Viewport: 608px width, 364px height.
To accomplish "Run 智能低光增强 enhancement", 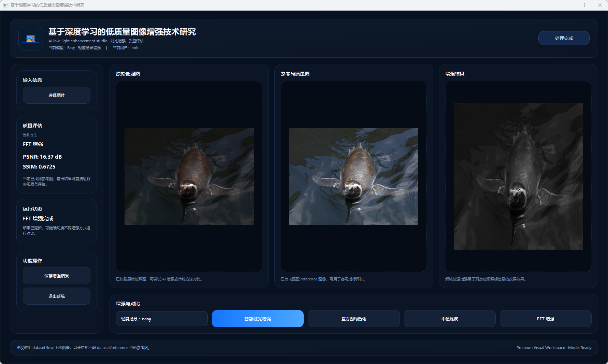I will pos(258,319).
